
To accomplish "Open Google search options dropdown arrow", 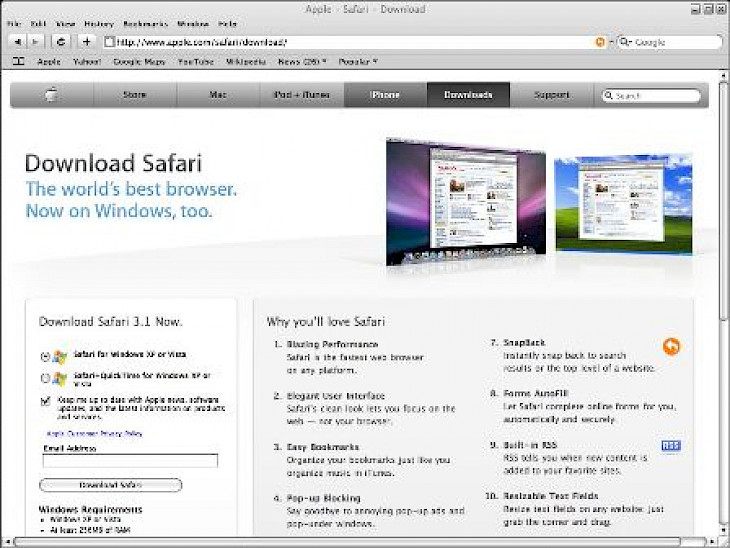I will 629,42.
